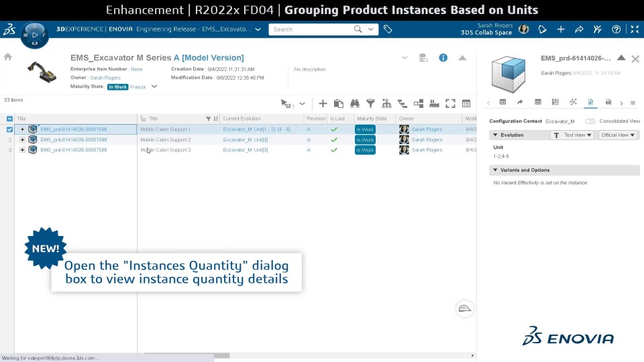The width and height of the screenshot is (644, 362).
Task: Open the tools icon in top bar
Action: (x=598, y=29)
